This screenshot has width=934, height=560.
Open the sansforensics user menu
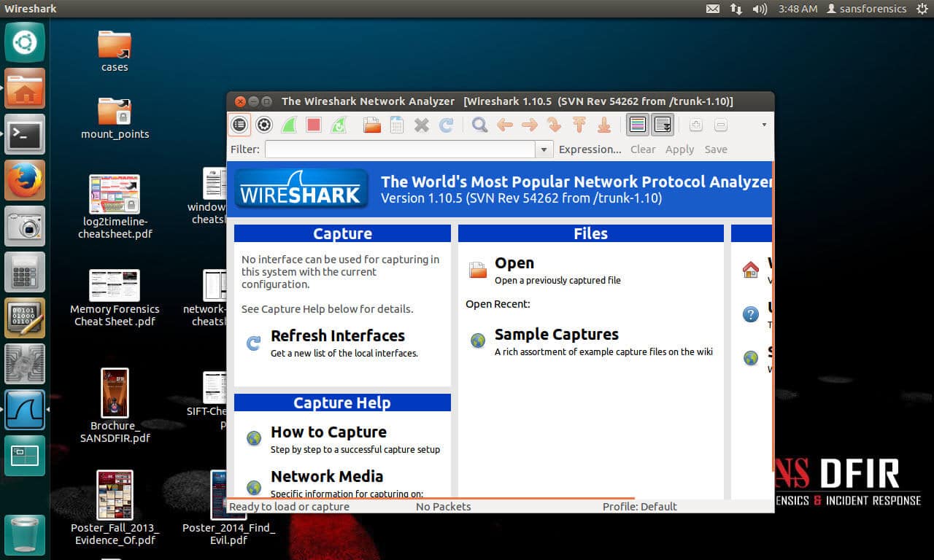866,9
